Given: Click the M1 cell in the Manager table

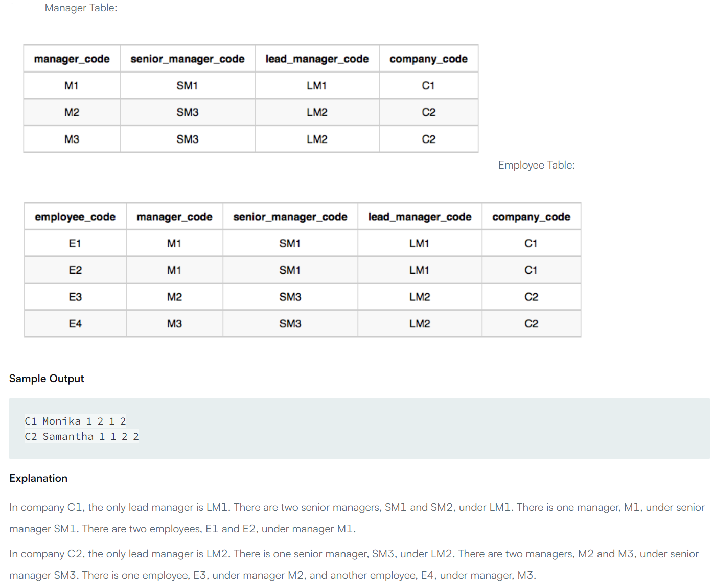Looking at the screenshot, I should [72, 85].
